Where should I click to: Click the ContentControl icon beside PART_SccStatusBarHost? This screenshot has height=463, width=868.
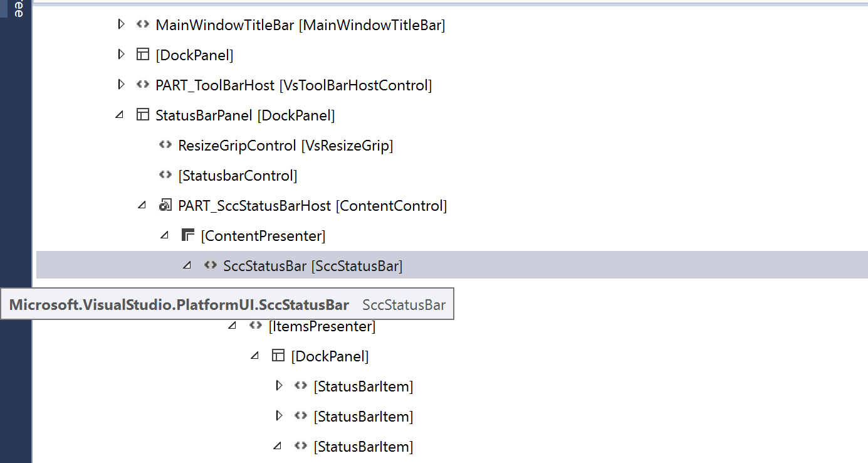click(x=165, y=205)
